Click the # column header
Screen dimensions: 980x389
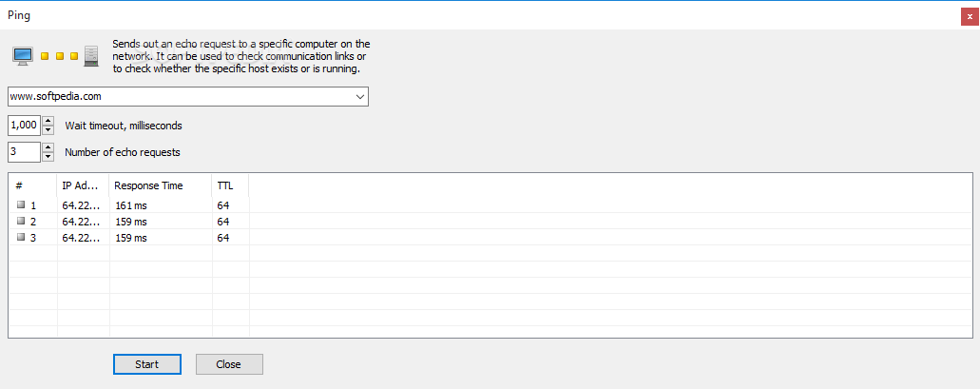coord(32,185)
